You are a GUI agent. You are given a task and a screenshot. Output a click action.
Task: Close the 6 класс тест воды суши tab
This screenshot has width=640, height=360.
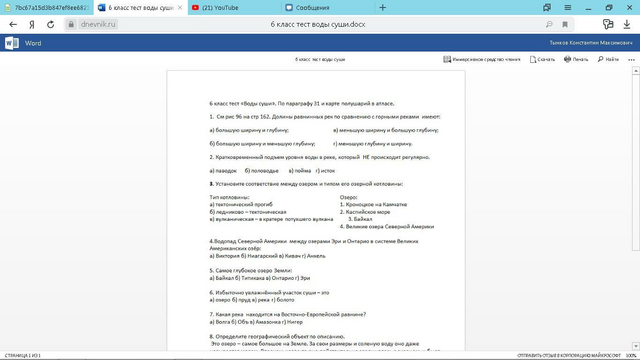coord(180,8)
